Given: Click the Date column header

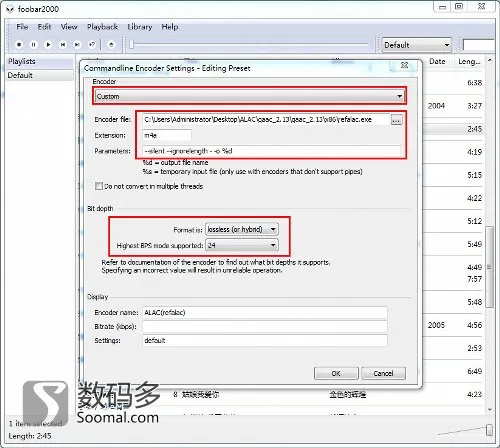Looking at the screenshot, I should 437,61.
